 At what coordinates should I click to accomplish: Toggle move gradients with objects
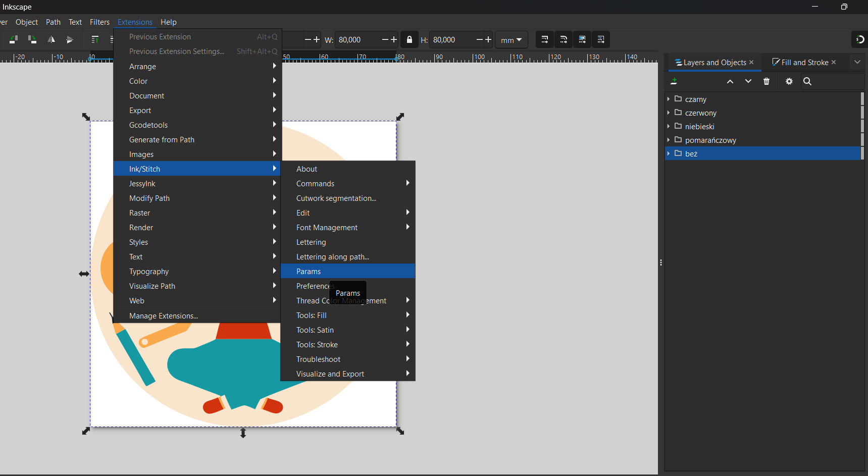tap(582, 39)
